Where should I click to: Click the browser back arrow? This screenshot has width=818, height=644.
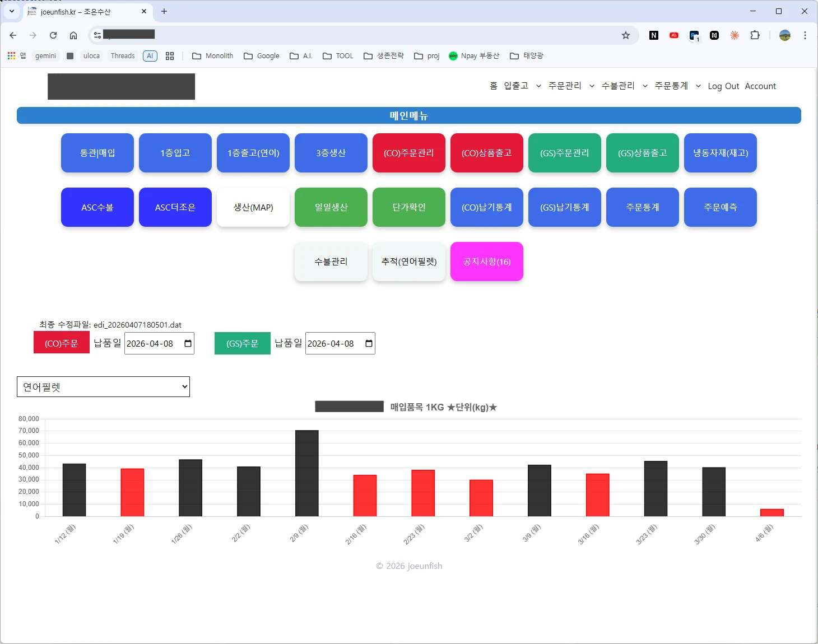[13, 35]
